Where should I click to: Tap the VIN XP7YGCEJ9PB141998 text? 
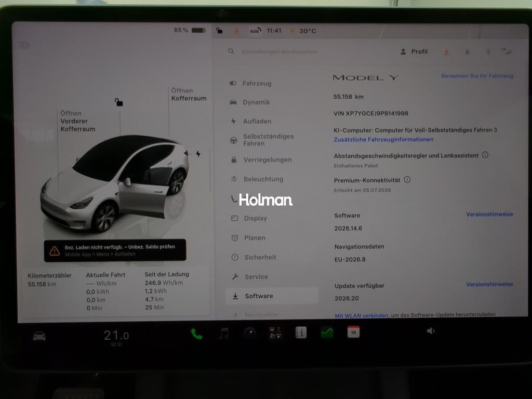(x=371, y=113)
